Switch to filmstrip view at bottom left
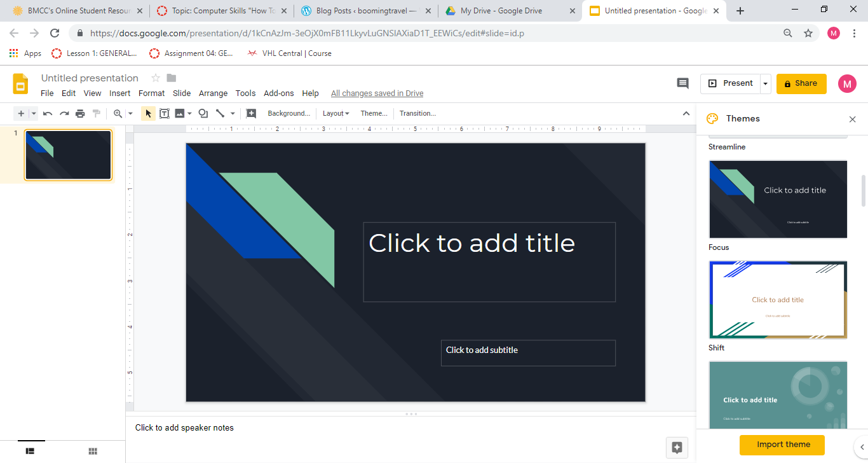This screenshot has width=868, height=463. (x=30, y=451)
